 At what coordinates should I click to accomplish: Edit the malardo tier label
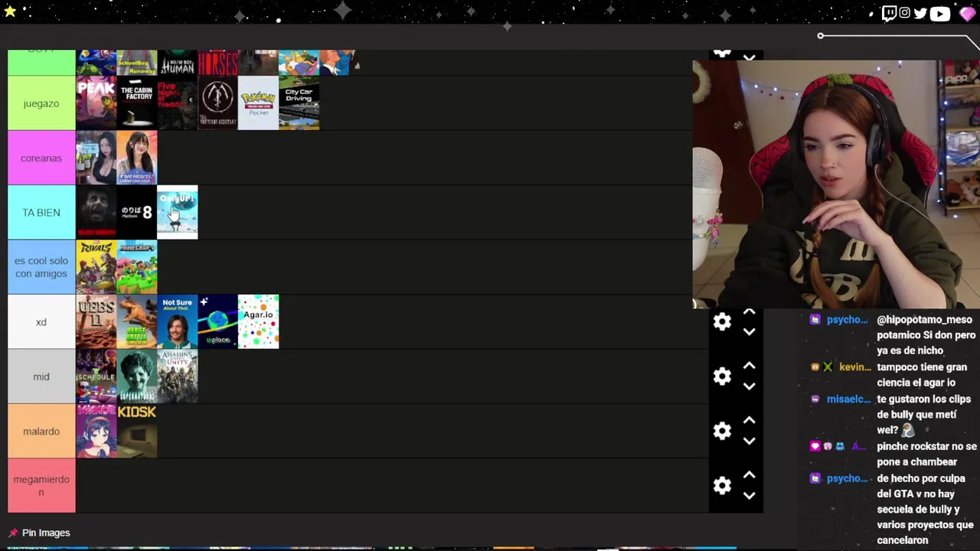coord(41,431)
